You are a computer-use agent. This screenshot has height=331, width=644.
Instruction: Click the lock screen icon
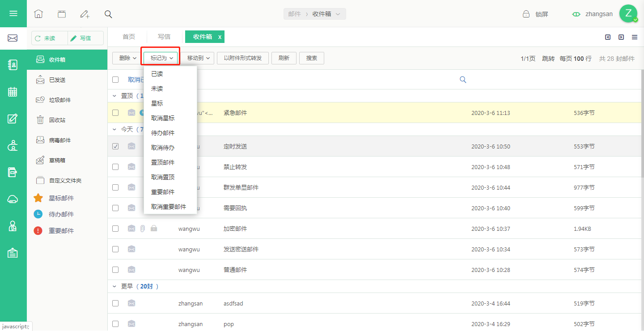[526, 14]
